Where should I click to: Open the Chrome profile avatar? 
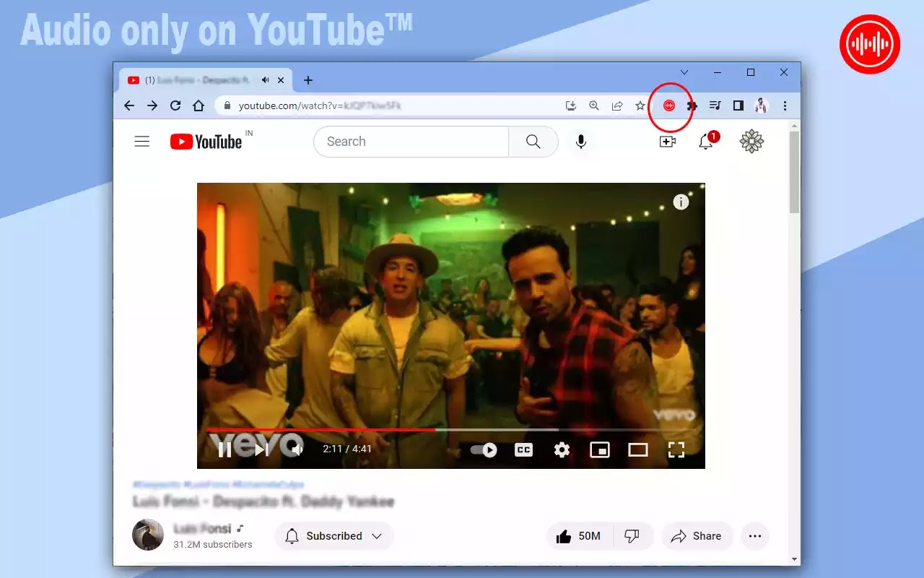(x=761, y=105)
